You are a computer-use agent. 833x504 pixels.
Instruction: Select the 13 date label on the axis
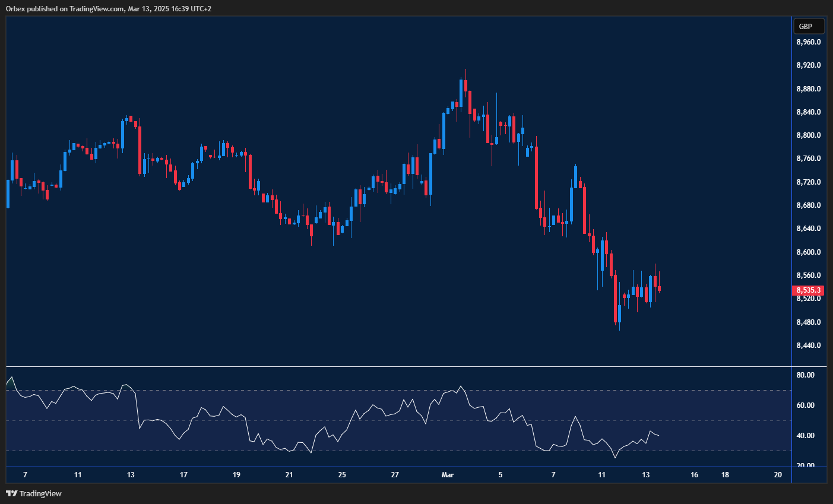645,475
